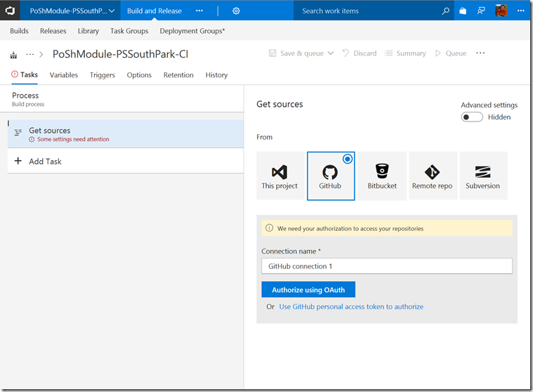Click the Get sources list icon
533x392 pixels.
[x=18, y=133]
